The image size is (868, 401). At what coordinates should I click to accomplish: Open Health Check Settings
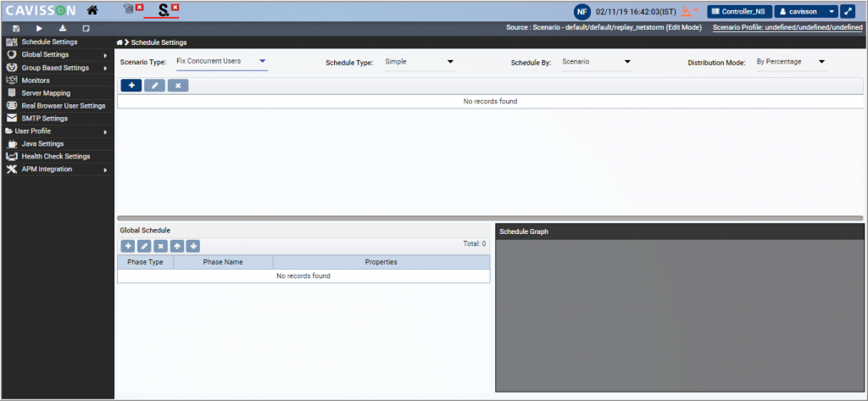(57, 156)
